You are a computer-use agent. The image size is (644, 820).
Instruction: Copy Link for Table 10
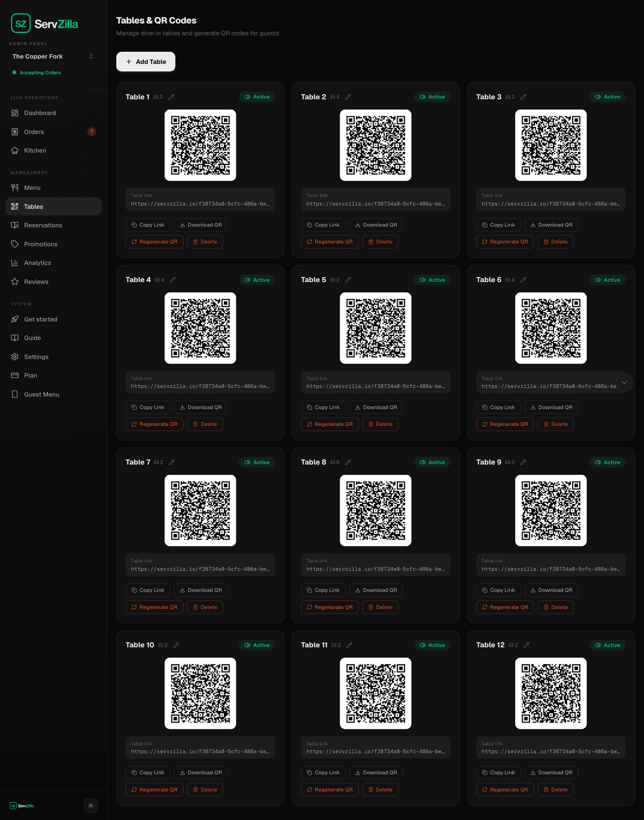click(x=148, y=773)
